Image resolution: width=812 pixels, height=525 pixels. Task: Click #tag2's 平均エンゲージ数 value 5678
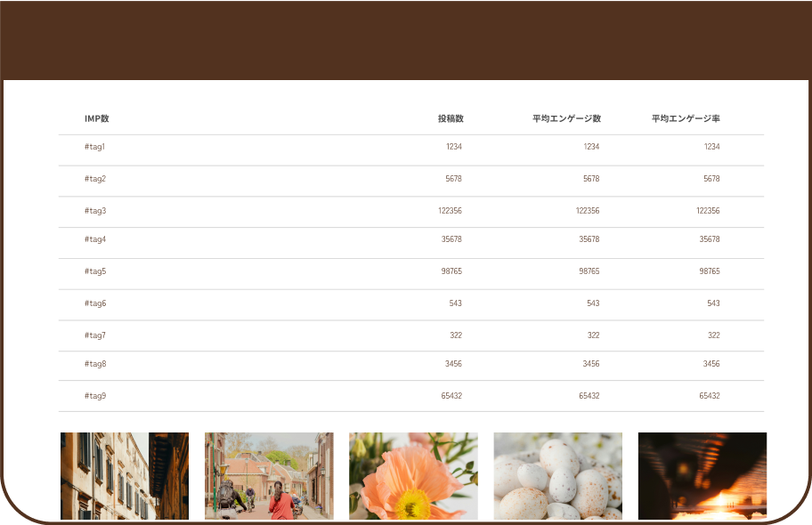point(591,179)
